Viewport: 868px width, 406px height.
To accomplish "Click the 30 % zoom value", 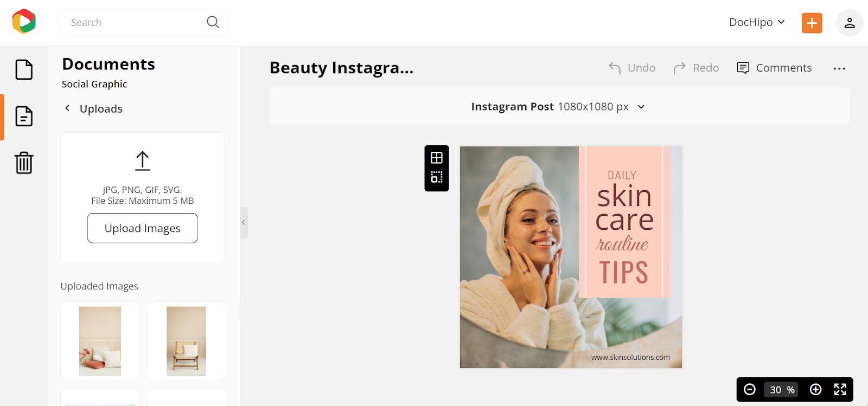I will 782,390.
